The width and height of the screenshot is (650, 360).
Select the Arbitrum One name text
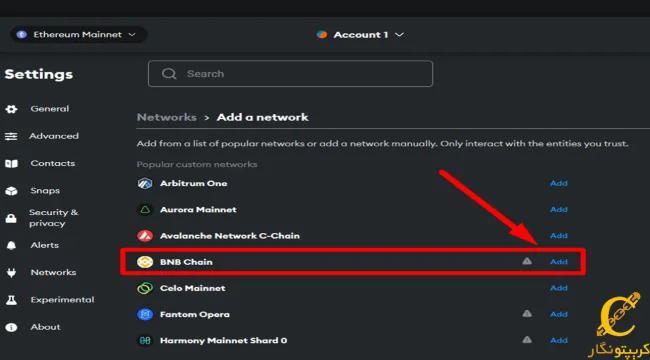(x=194, y=183)
